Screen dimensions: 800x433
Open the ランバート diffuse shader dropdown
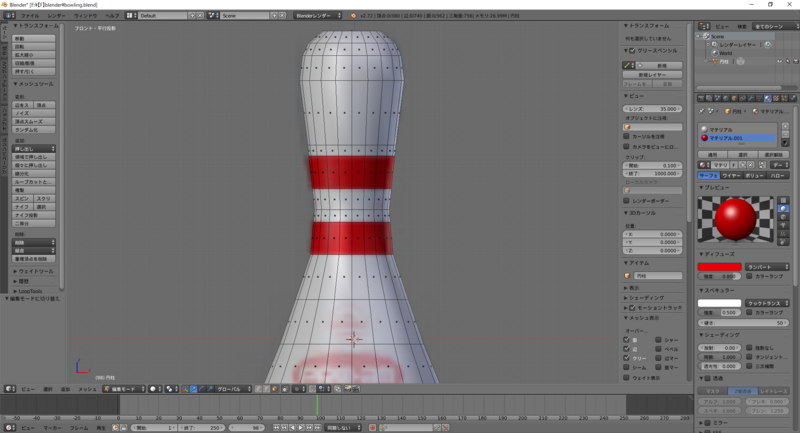click(x=767, y=267)
